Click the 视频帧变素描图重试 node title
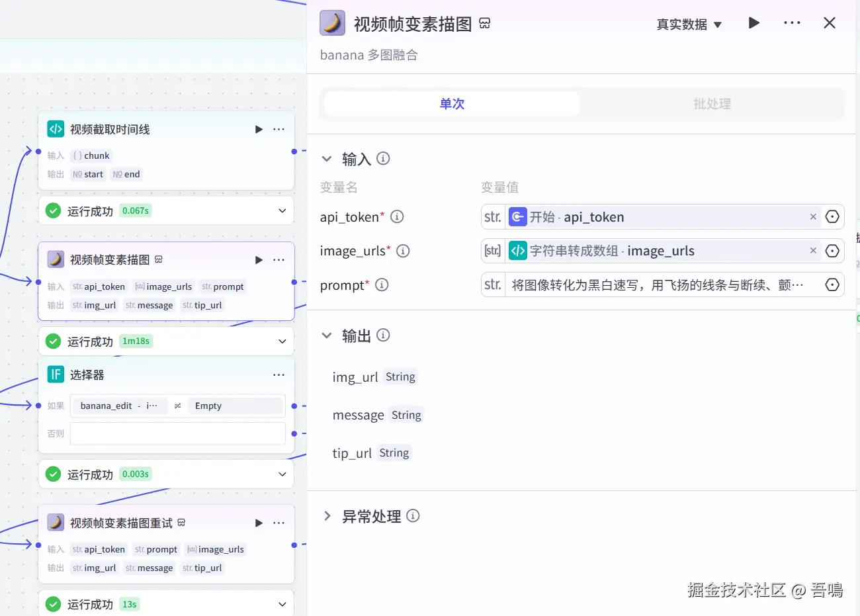The width and height of the screenshot is (860, 616). click(121, 523)
